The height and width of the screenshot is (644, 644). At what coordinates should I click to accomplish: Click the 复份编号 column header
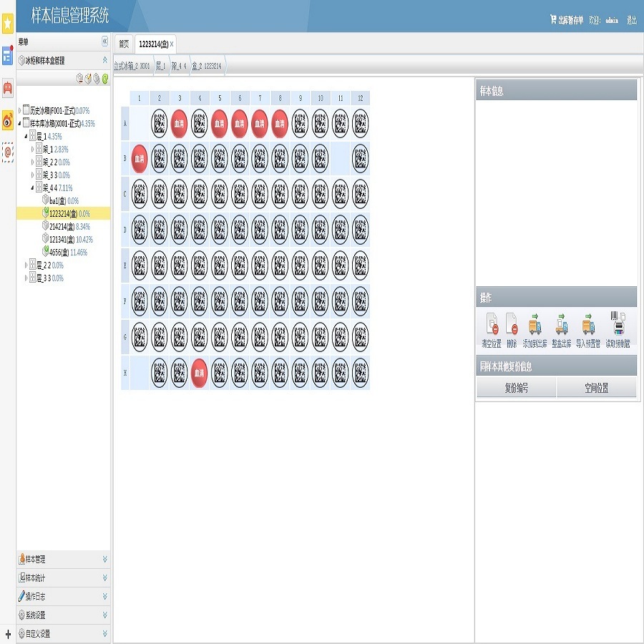point(516,388)
